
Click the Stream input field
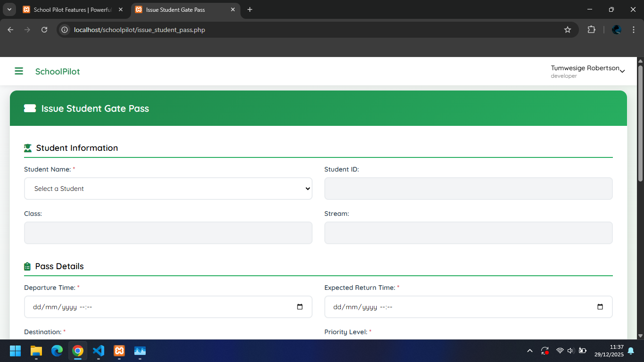(x=468, y=233)
